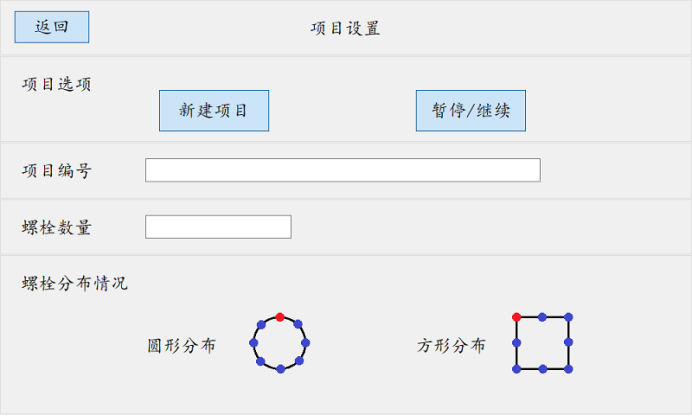Click the 螺栓分布情况 section heading
This screenshot has height=416, width=692.
pyautogui.click(x=75, y=283)
